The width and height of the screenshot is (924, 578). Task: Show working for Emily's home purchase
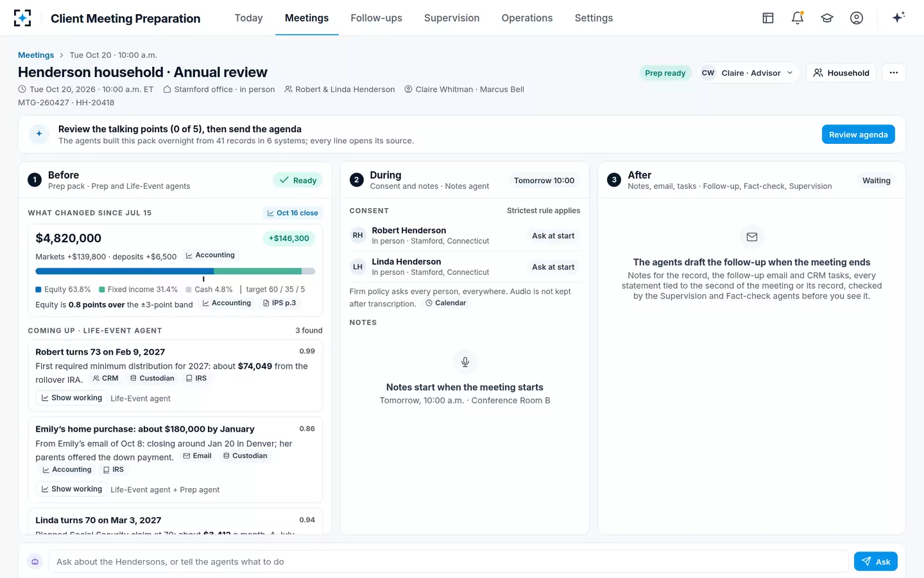pos(72,489)
